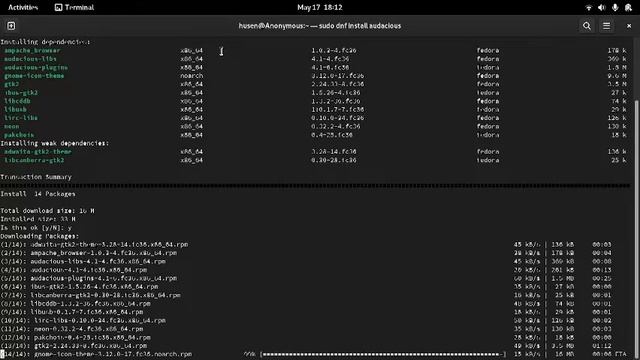Image resolution: width=640 pixels, height=360 pixels.
Task: Click the libcanberra-gtk2 package name
Action: click(x=34, y=160)
